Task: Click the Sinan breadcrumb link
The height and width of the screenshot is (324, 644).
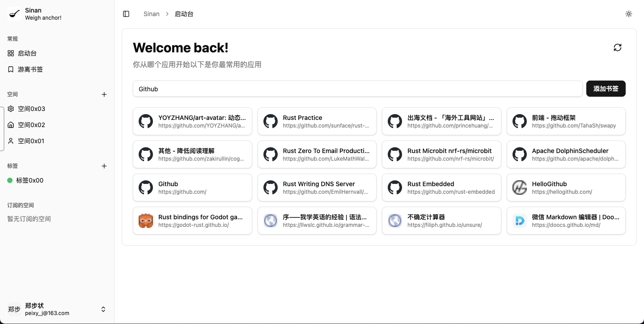Action: [x=152, y=14]
